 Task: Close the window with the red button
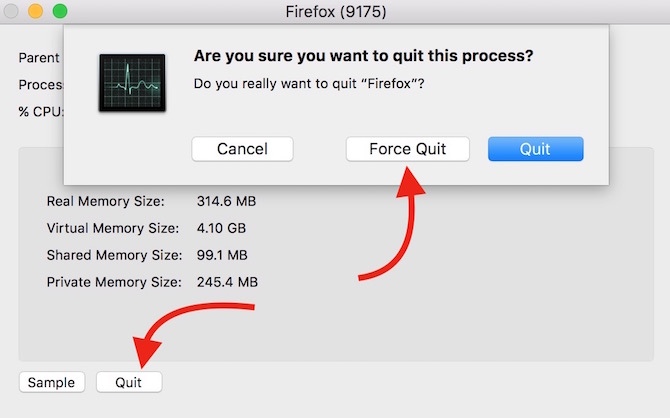click(x=15, y=12)
